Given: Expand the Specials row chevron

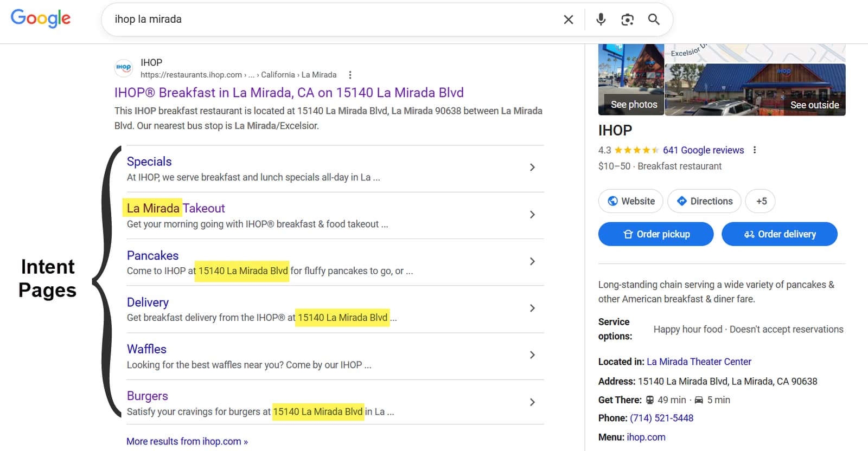Looking at the screenshot, I should point(532,167).
